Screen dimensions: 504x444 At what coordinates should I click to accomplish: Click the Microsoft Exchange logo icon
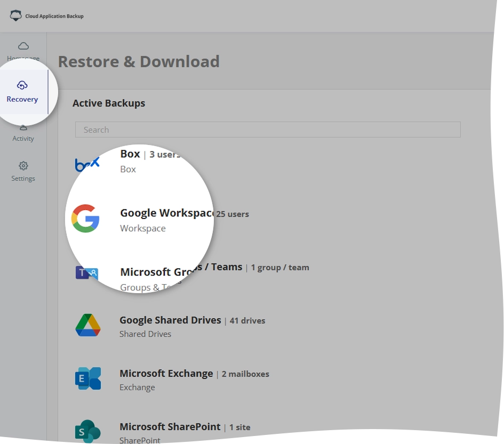(x=88, y=378)
